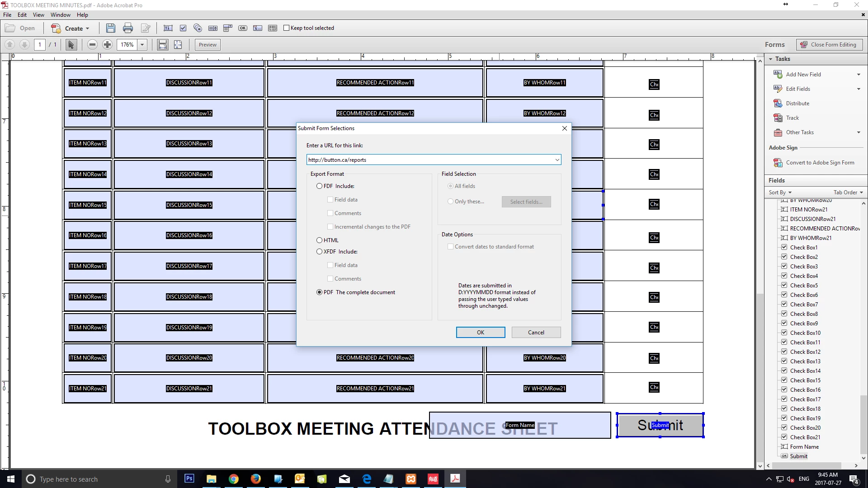Open the Window menu

[60, 15]
